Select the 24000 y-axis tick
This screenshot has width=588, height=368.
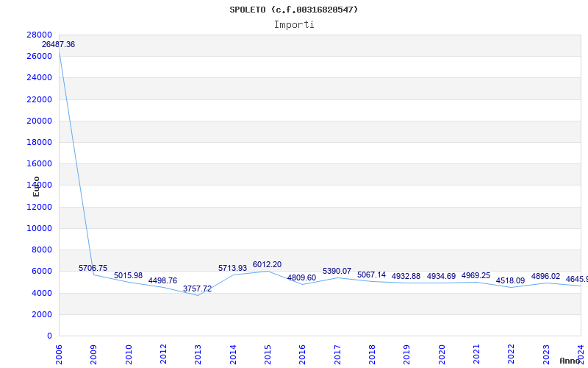coord(40,77)
